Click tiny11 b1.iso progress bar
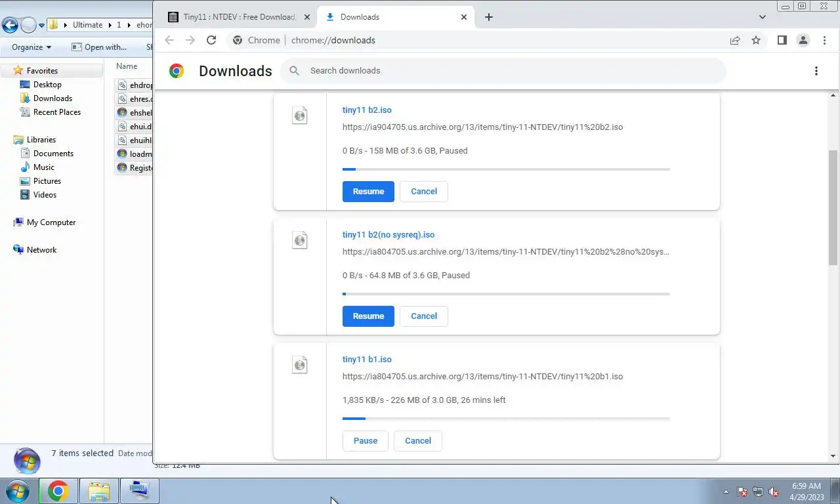This screenshot has height=504, width=840. coord(506,419)
